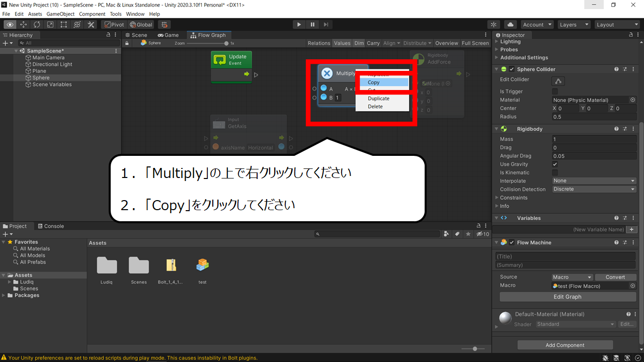Open the Layers dropdown
The height and width of the screenshot is (362, 644).
coord(574,25)
